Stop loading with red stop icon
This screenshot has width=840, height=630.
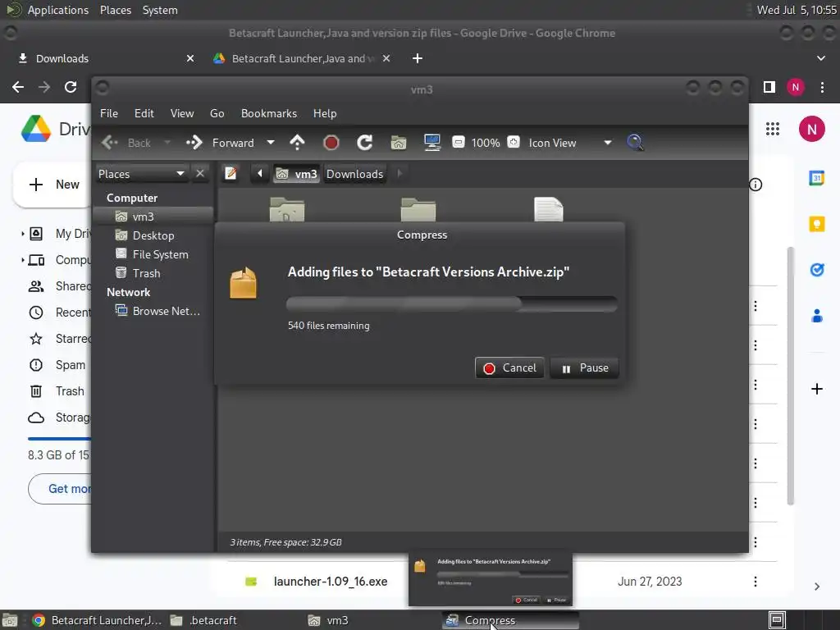[331, 143]
